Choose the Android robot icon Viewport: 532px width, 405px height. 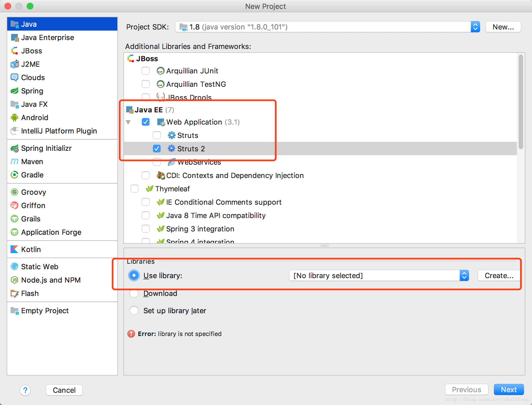pyautogui.click(x=14, y=118)
